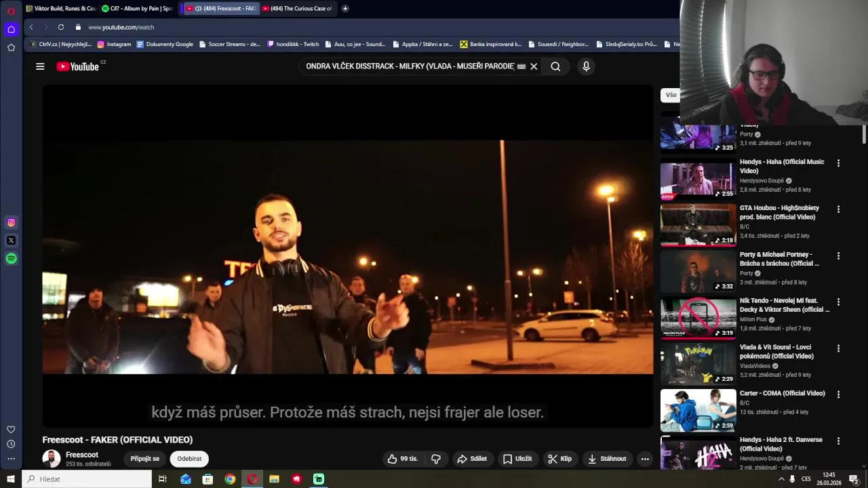Open CtrlV.cz bookmark
This screenshot has height=488, width=868.
60,44
